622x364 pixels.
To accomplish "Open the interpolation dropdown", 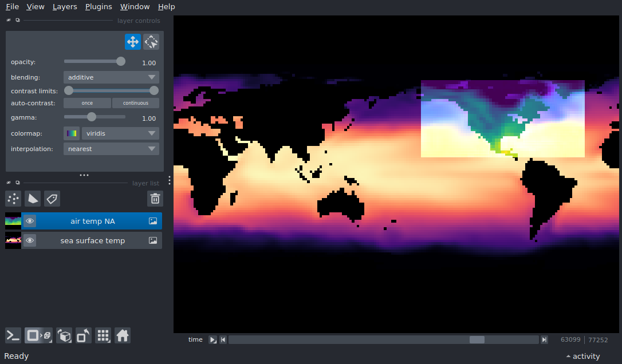I will [x=111, y=149].
